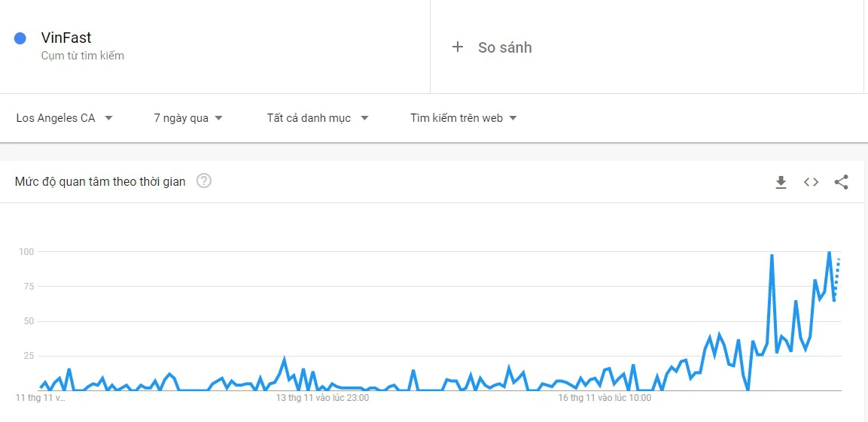Open the Los Angeles CA location dropdown
The height and width of the screenshot is (422, 868).
click(64, 118)
